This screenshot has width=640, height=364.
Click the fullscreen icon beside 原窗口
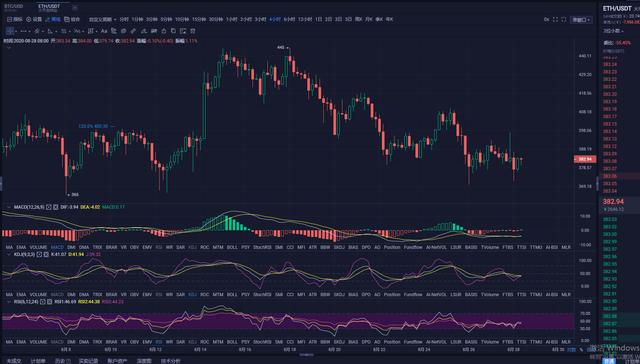point(563,19)
